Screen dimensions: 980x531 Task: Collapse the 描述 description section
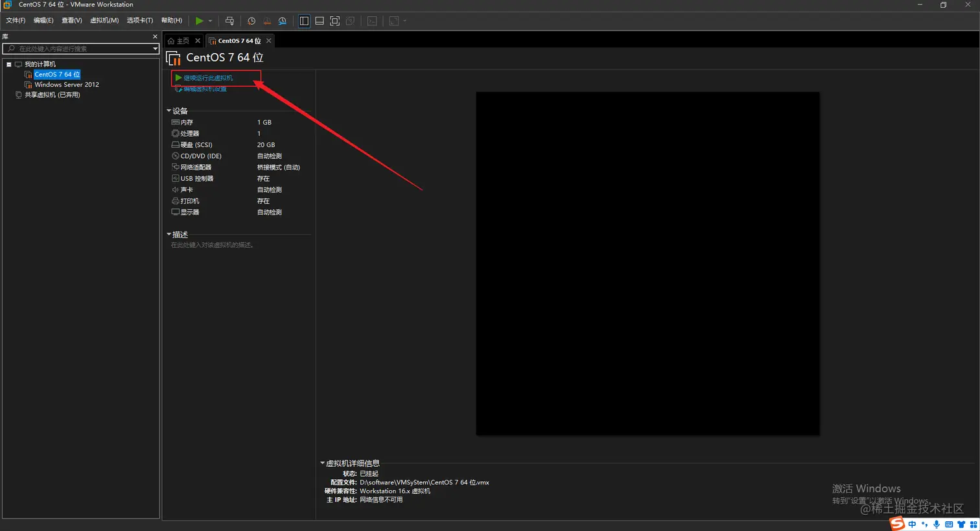coord(169,235)
